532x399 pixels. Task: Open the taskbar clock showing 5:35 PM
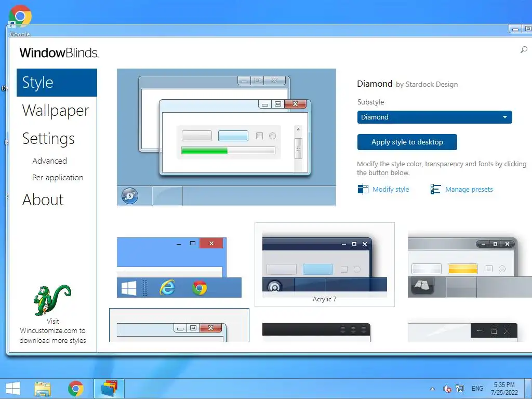[x=504, y=389]
